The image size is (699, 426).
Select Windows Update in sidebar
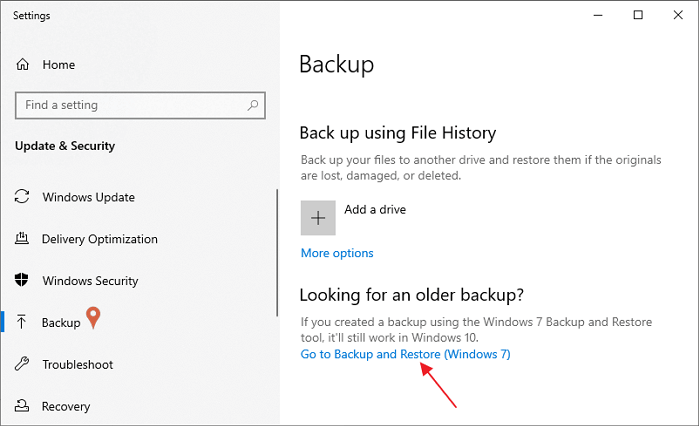click(x=88, y=197)
